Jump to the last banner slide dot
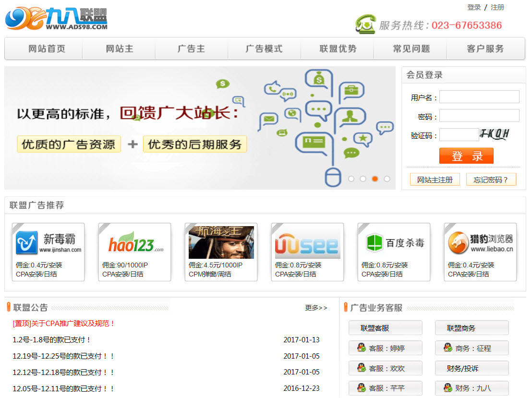Screen dimensions: 532x398 coord(387,179)
